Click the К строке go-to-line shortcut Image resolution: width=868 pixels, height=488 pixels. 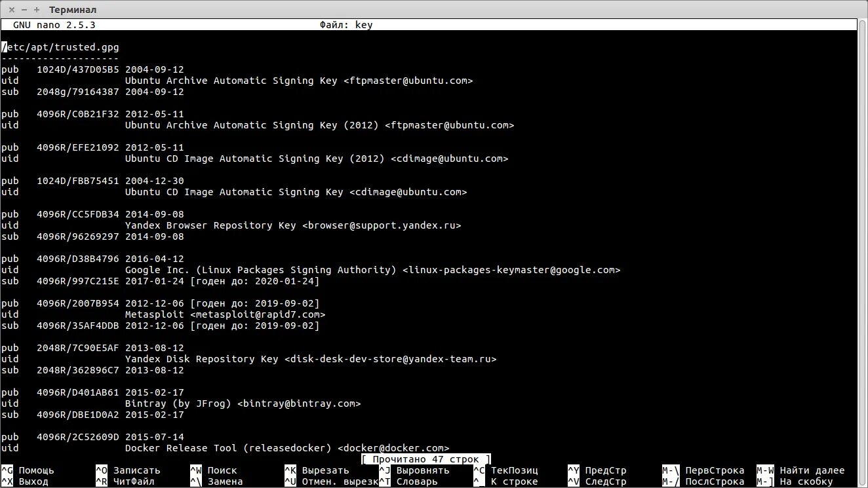505,481
